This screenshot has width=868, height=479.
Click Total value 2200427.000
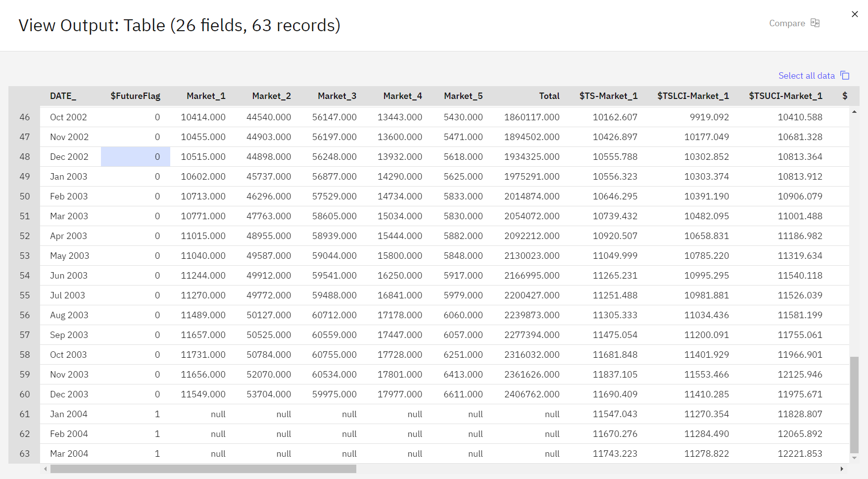click(532, 295)
